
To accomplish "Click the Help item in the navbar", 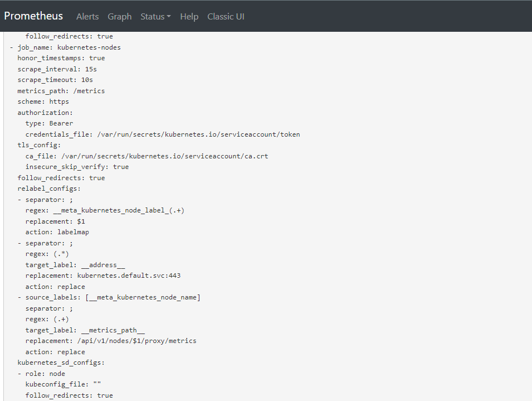I will 189,16.
